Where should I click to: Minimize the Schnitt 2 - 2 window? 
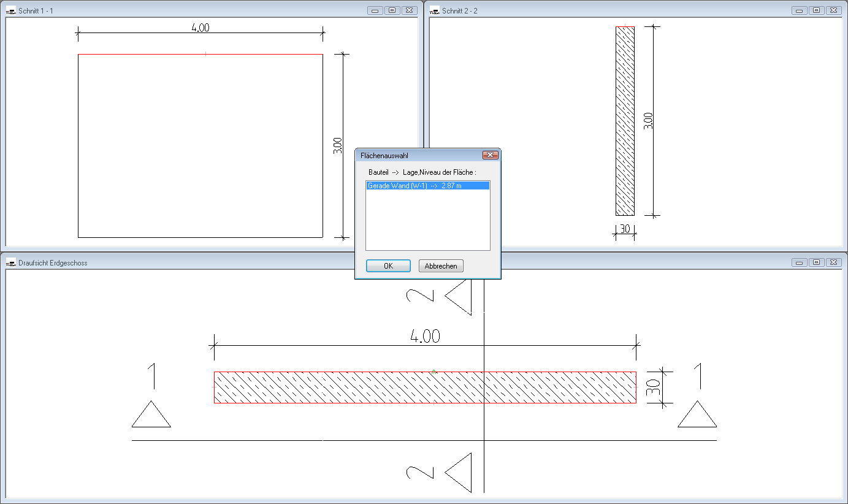click(x=799, y=10)
